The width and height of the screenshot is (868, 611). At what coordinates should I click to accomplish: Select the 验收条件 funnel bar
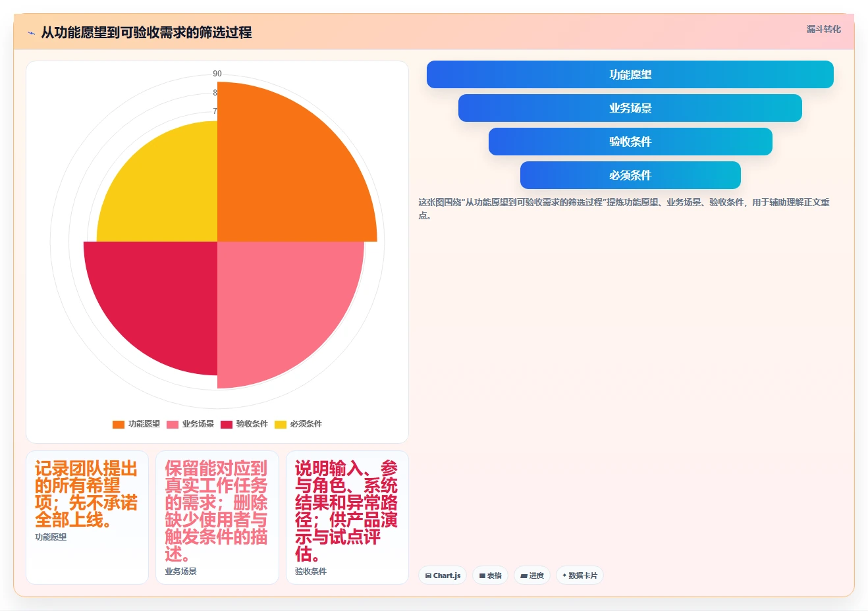click(630, 142)
